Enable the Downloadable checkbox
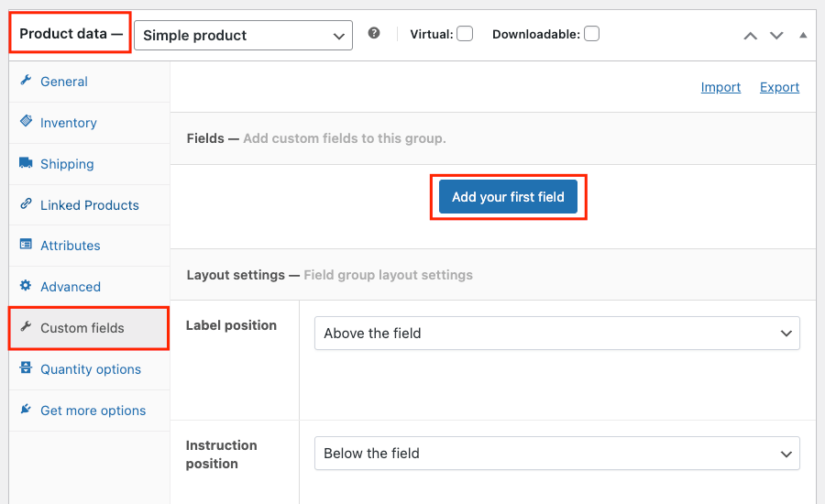Image resolution: width=825 pixels, height=504 pixels. click(x=591, y=34)
